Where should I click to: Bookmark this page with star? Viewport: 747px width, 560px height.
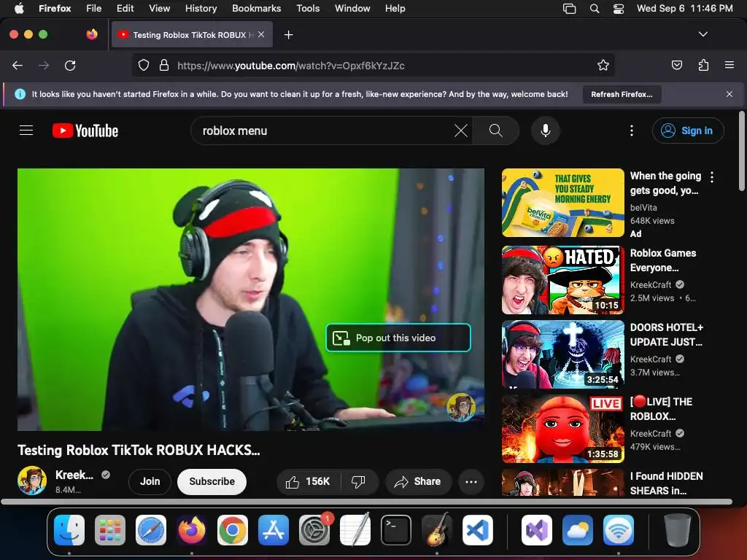pyautogui.click(x=603, y=65)
